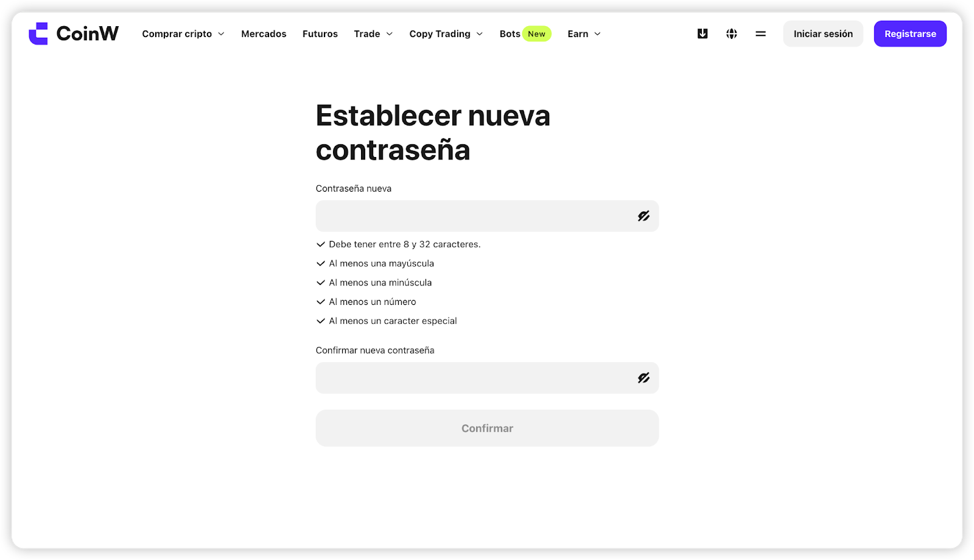974x560 pixels.
Task: Open the Bots New menu item
Action: (x=525, y=33)
